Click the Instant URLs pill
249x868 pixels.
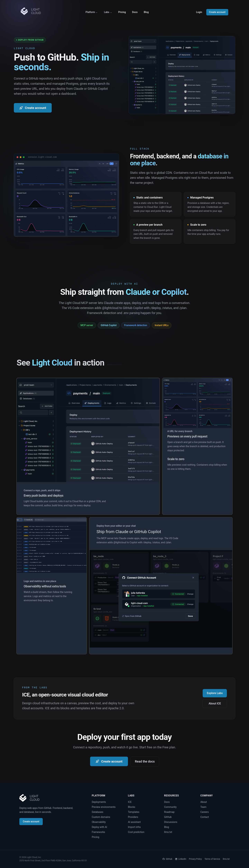point(161,325)
